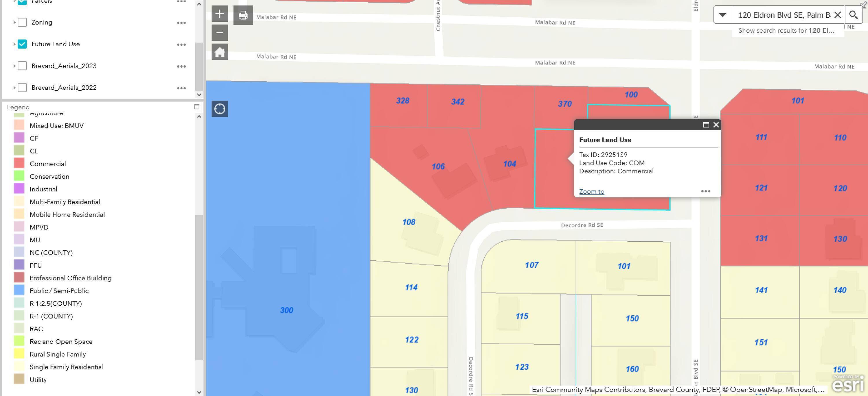Open the search source dropdown arrow

pos(722,15)
